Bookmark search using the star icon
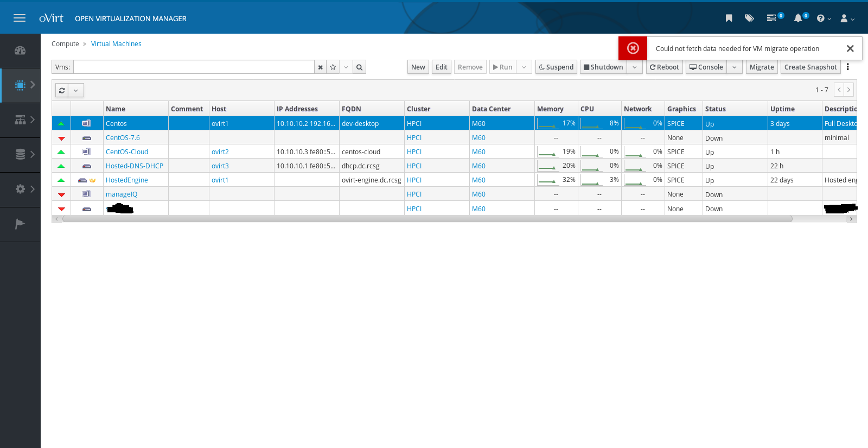Viewport: 868px width, 448px height. click(333, 67)
